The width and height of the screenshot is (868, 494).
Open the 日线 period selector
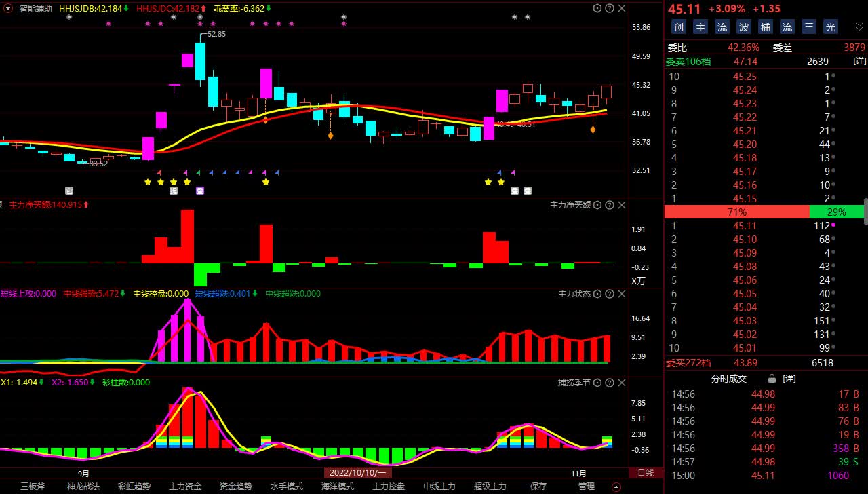click(646, 473)
